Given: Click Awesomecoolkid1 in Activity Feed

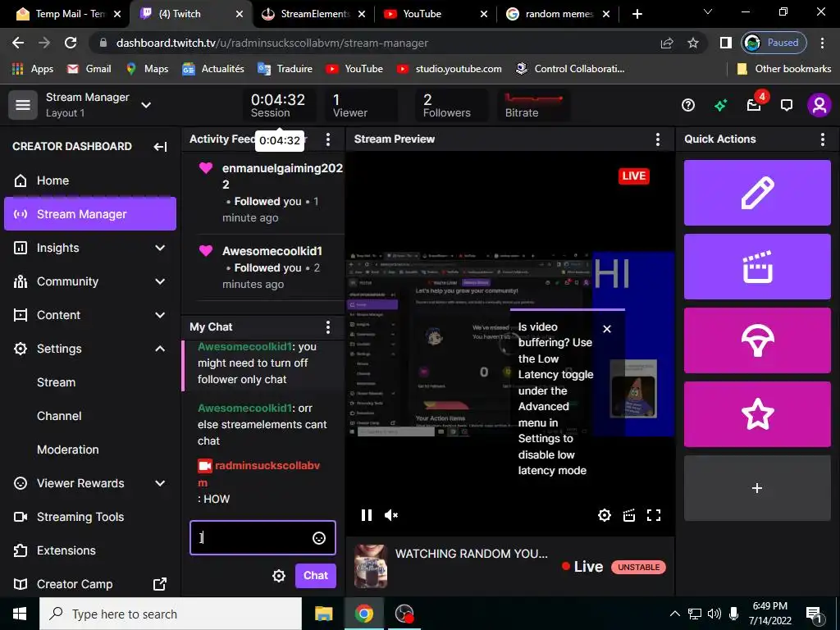Looking at the screenshot, I should pyautogui.click(x=272, y=251).
